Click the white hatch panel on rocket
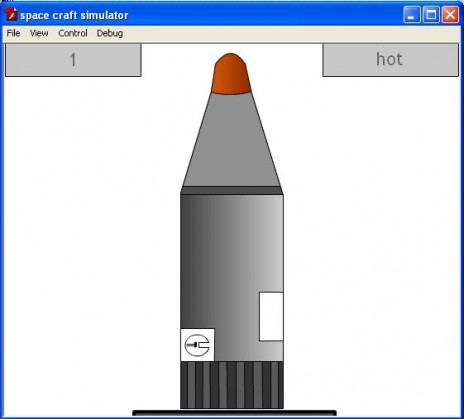 [x=271, y=317]
